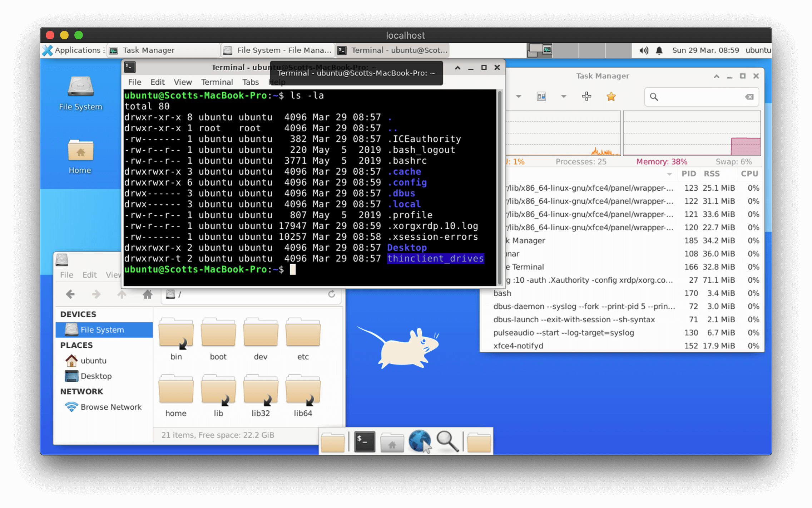Go to home in file manager toolbar
This screenshot has height=508, width=812.
(148, 294)
